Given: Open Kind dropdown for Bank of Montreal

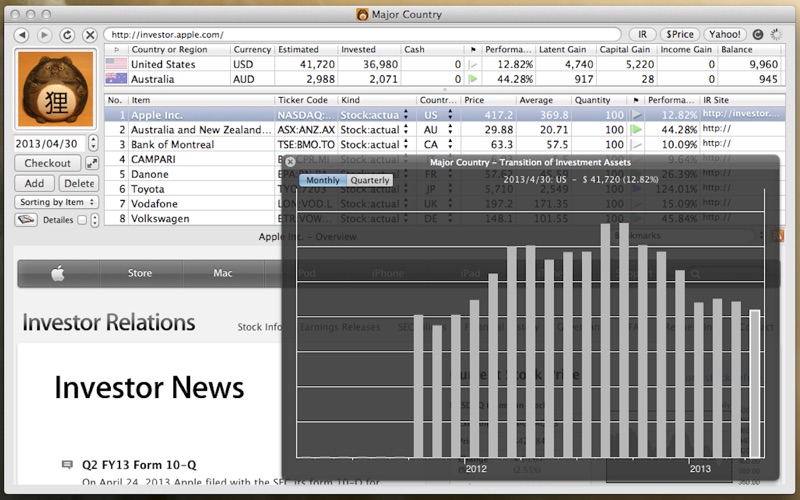Looking at the screenshot, I should tap(406, 144).
